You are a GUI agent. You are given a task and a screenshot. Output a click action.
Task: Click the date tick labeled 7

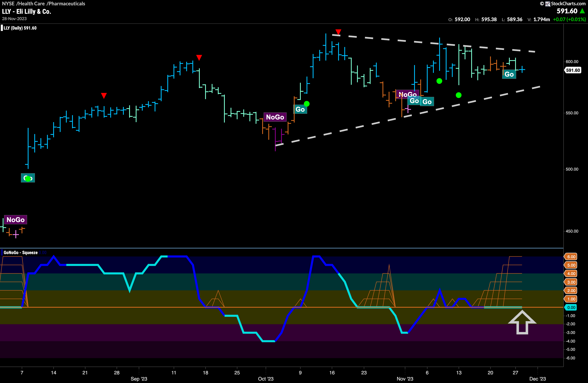[x=22, y=373]
